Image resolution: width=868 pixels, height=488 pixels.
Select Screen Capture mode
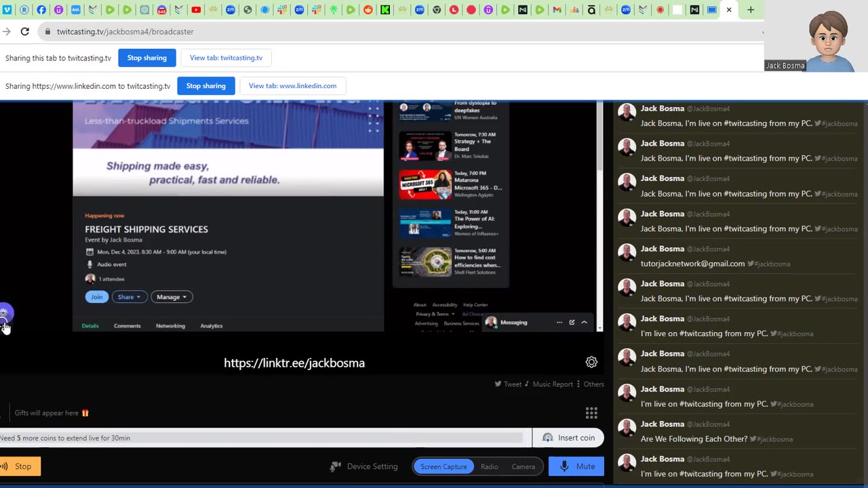pyautogui.click(x=443, y=466)
